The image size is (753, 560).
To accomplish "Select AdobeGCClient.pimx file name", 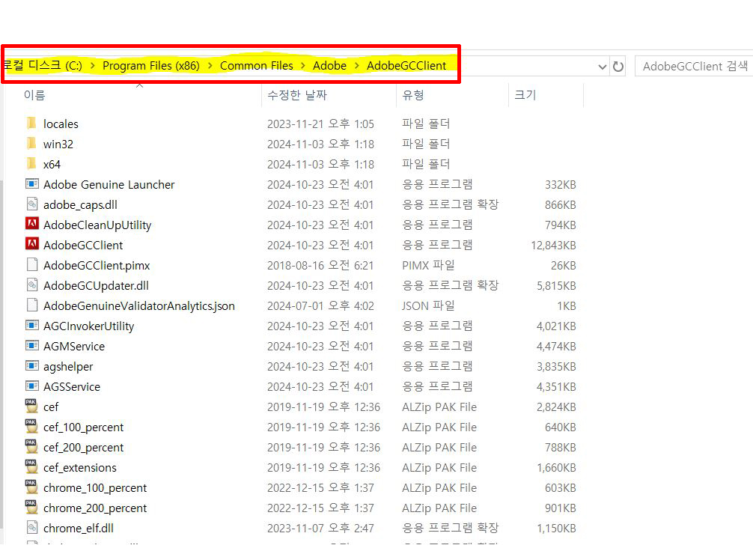I will [97, 266].
